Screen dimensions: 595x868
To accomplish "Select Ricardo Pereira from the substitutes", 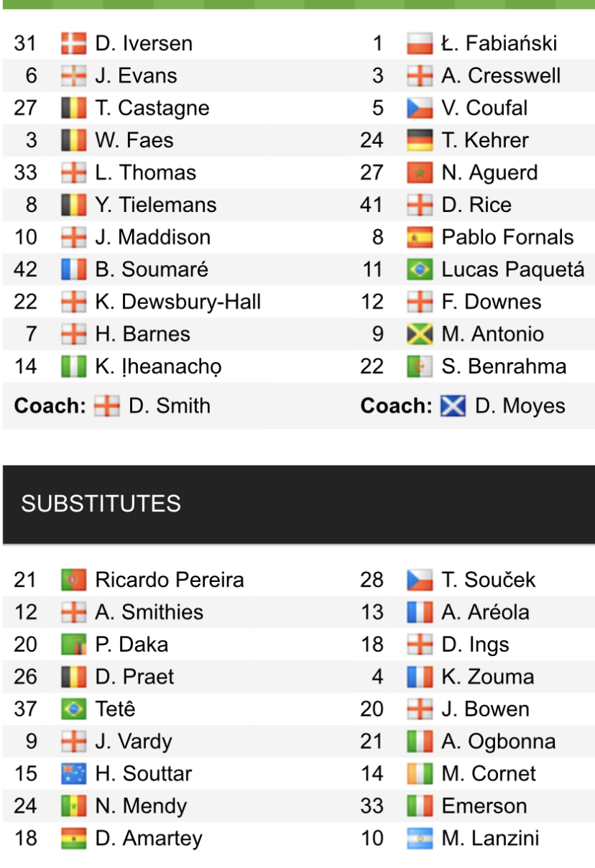I will (x=170, y=580).
